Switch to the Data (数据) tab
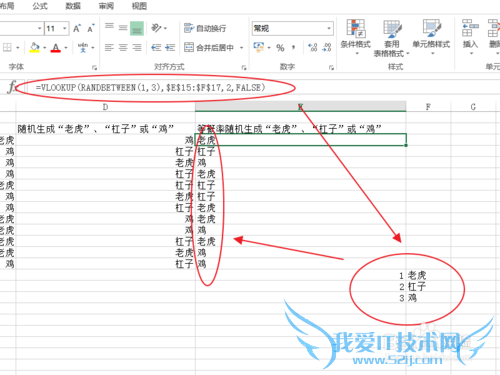500x375 pixels. 73,6
